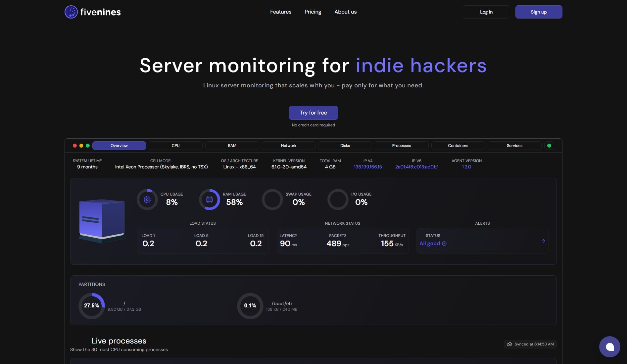This screenshot has width=627, height=364.
Task: Select Pricing in the navigation
Action: [313, 12]
